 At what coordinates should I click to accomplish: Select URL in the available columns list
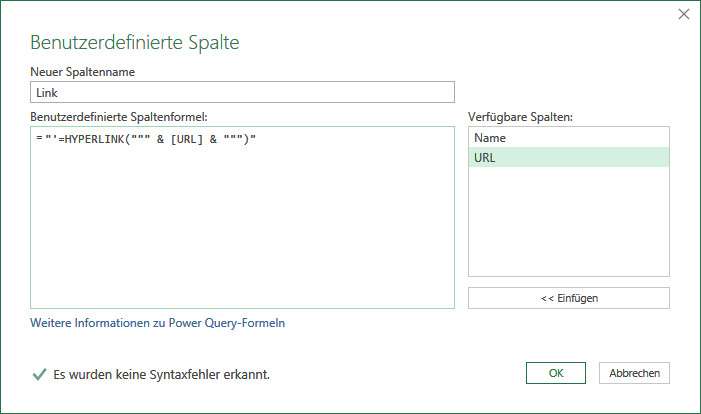click(x=569, y=157)
